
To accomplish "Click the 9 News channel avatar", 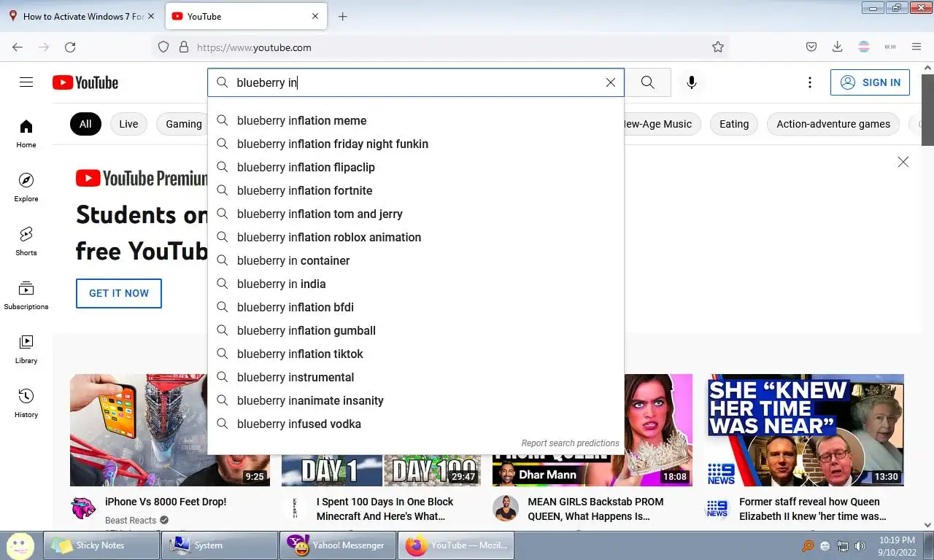I will tap(717, 508).
